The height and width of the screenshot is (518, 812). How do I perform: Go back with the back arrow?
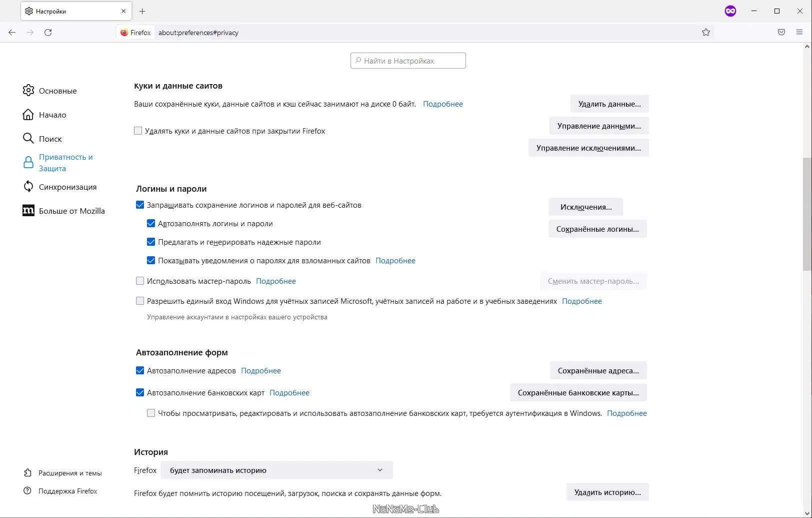point(12,33)
